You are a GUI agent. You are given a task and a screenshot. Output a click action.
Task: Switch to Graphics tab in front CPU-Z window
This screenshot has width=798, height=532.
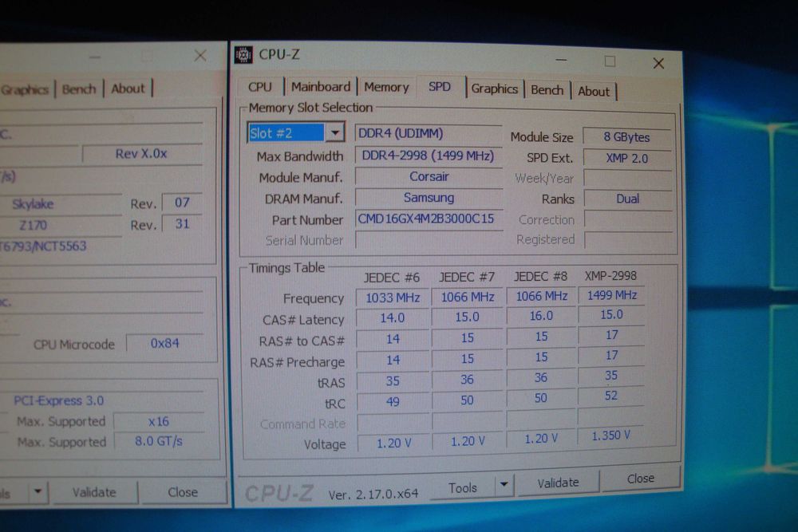pyautogui.click(x=494, y=89)
